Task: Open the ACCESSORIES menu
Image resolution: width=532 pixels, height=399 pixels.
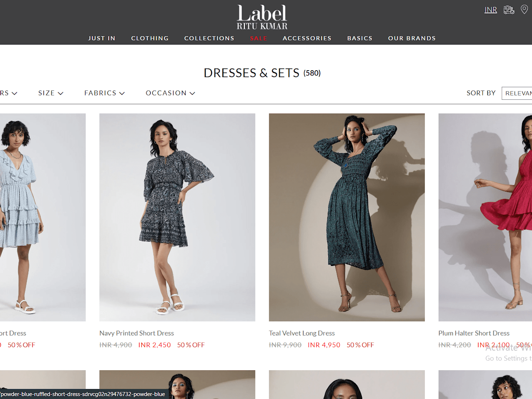Action: (307, 38)
